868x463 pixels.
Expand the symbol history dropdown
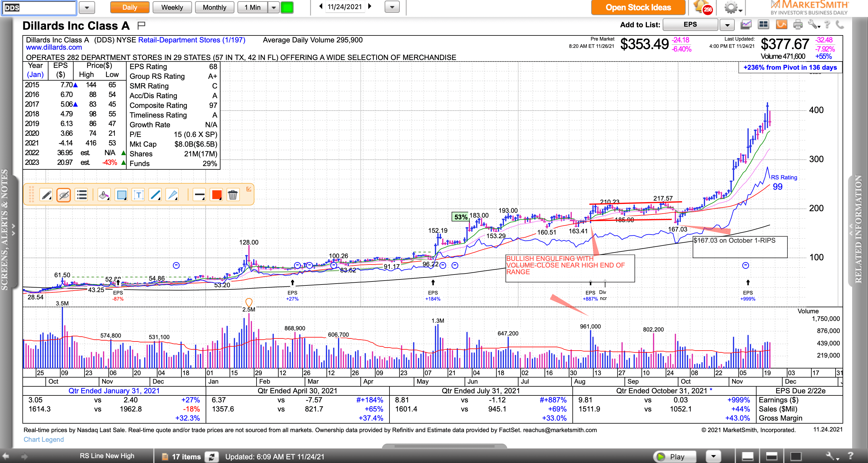click(x=87, y=8)
